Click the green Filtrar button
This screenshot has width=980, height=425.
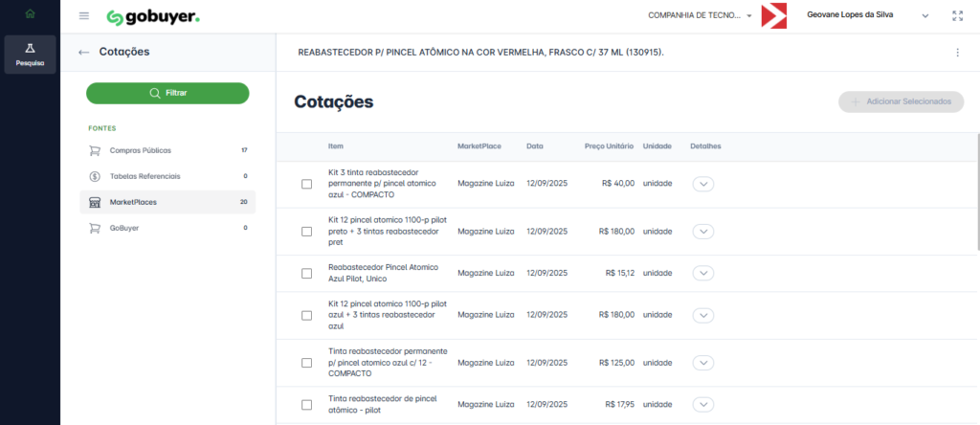pos(167,93)
